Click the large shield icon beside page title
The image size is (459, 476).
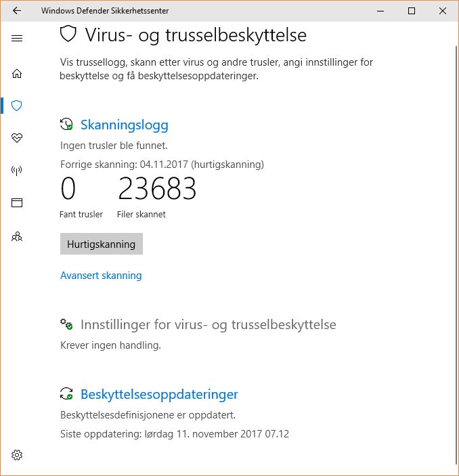point(68,34)
